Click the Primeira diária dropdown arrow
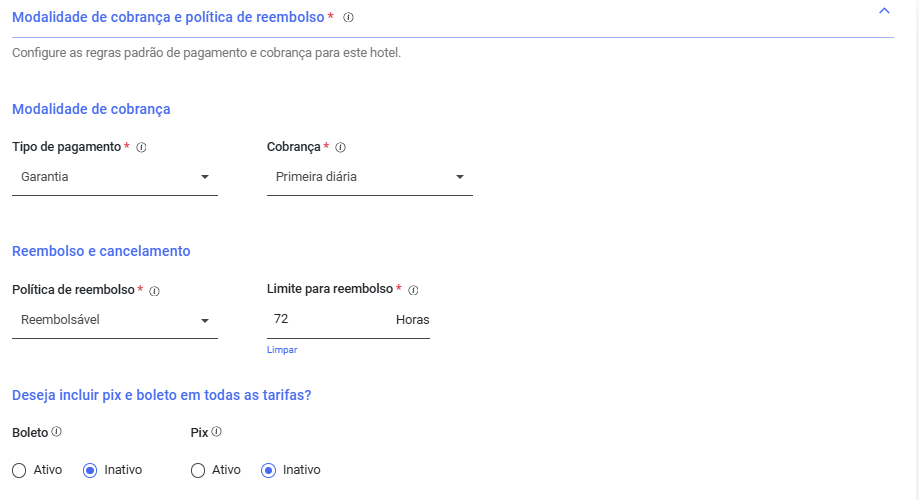The image size is (919, 500). (x=460, y=177)
